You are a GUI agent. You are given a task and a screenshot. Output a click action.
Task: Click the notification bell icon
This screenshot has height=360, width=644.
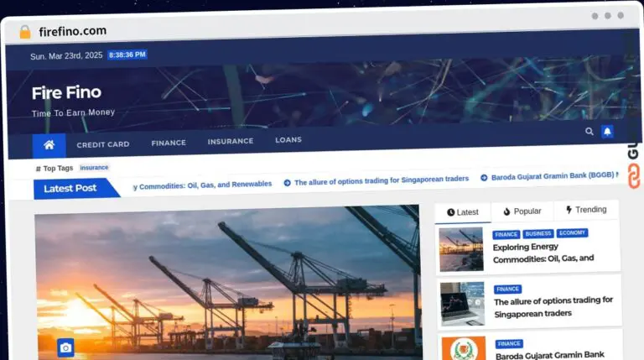pyautogui.click(x=607, y=132)
